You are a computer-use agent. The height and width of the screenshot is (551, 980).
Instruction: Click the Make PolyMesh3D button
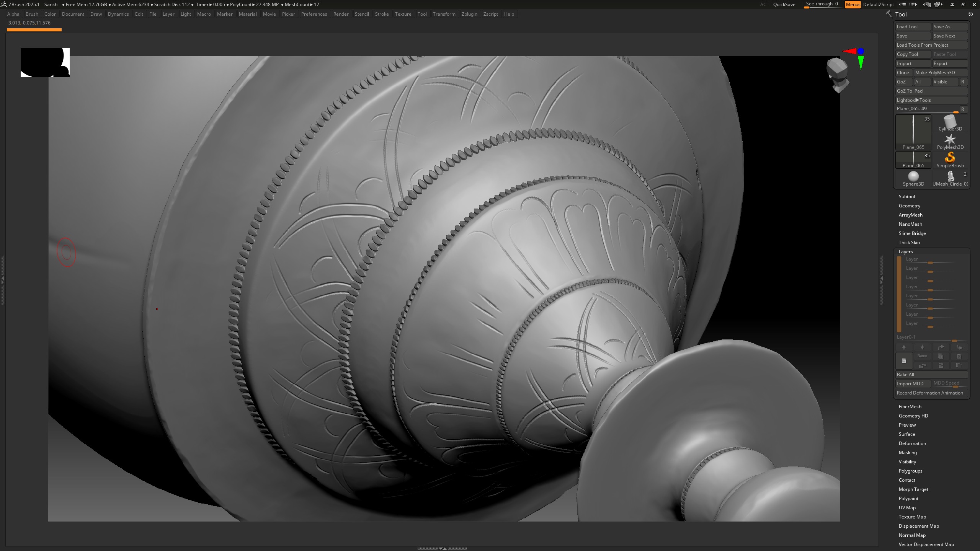pyautogui.click(x=941, y=73)
